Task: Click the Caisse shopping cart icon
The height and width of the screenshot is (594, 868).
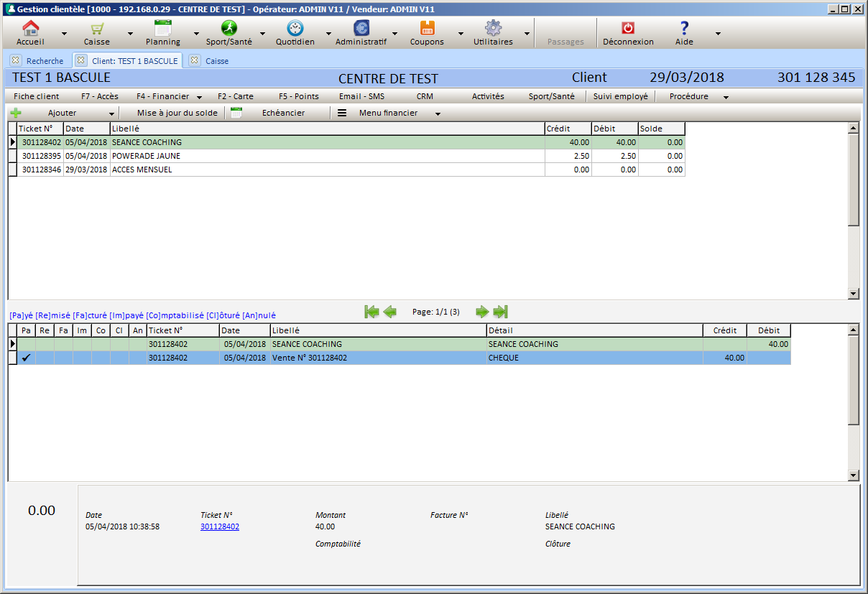Action: coord(96,29)
